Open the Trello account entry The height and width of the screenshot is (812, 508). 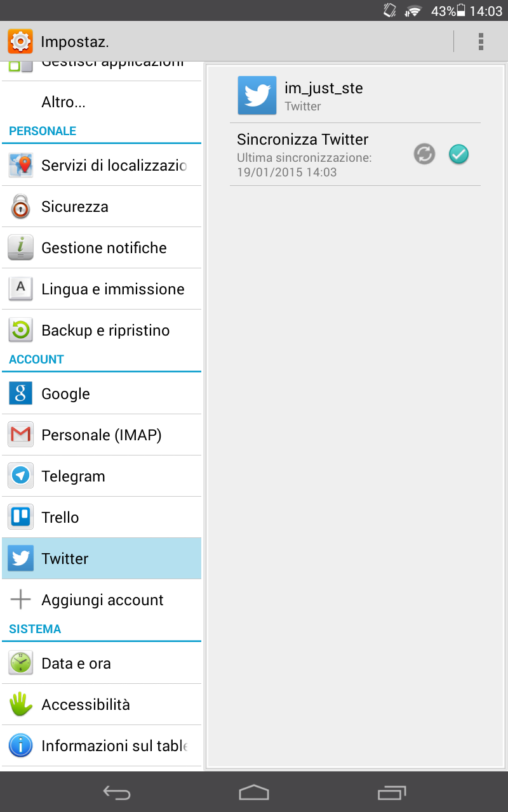tap(102, 518)
